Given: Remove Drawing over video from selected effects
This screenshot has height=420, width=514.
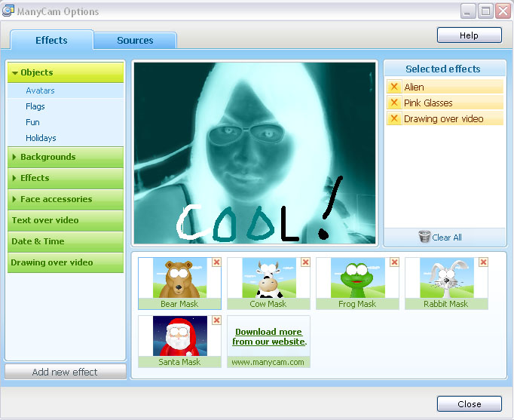Looking at the screenshot, I should point(394,118).
